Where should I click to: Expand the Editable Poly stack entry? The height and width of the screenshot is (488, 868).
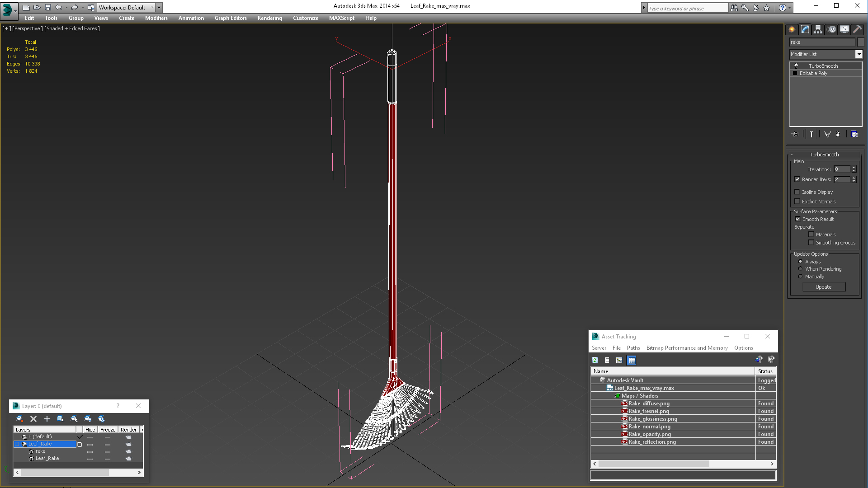pos(795,73)
